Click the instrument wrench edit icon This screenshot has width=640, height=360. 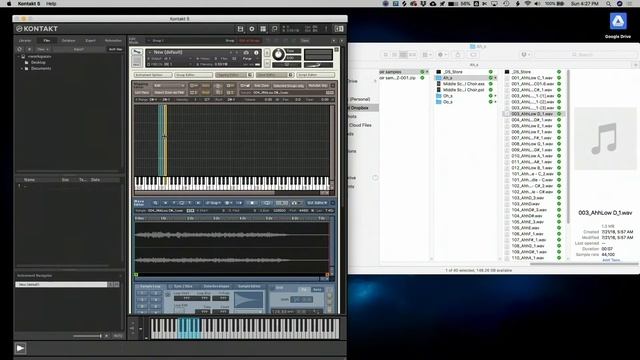(137, 52)
